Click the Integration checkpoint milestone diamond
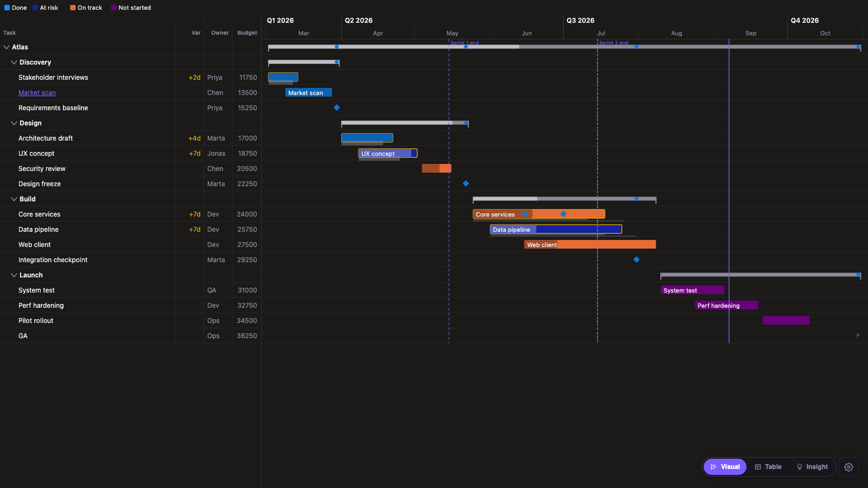The height and width of the screenshot is (488, 868). [x=636, y=259]
